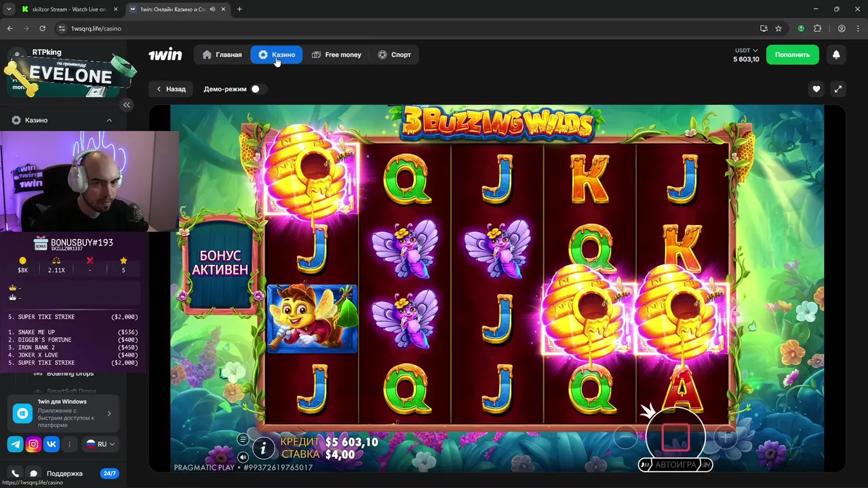Mute the slot game sound

pos(243,457)
